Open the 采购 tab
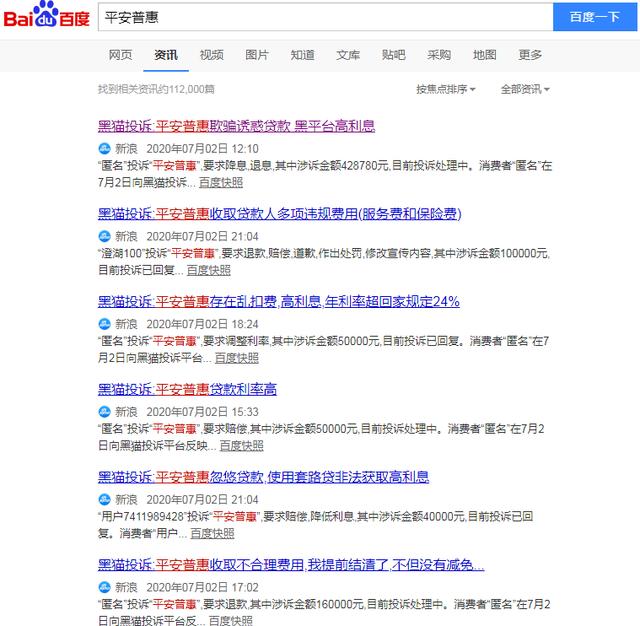Viewport: 640px width, 626px height. point(439,55)
